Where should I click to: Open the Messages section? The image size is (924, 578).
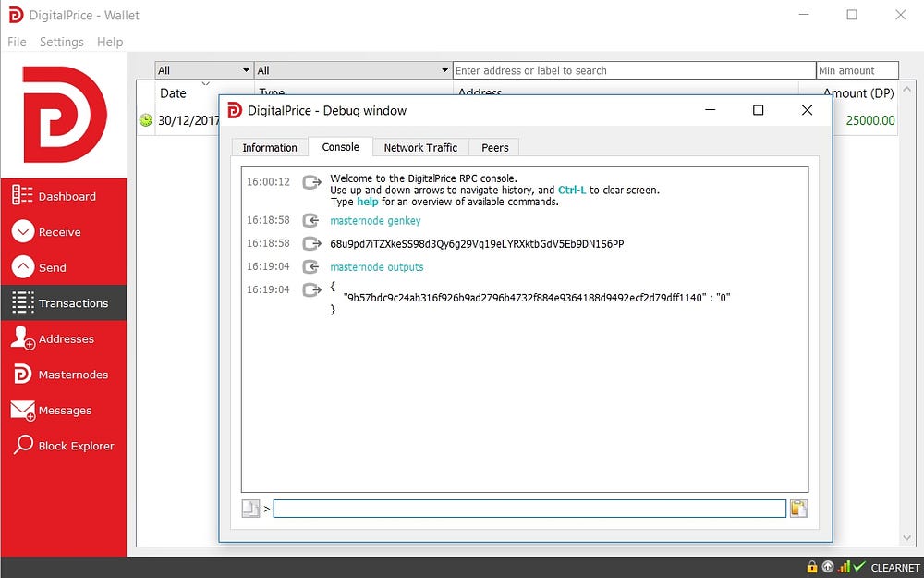click(63, 410)
